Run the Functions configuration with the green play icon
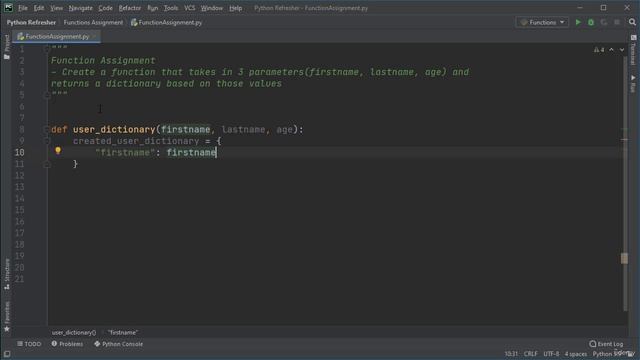This screenshot has height=360, width=640. point(578,22)
